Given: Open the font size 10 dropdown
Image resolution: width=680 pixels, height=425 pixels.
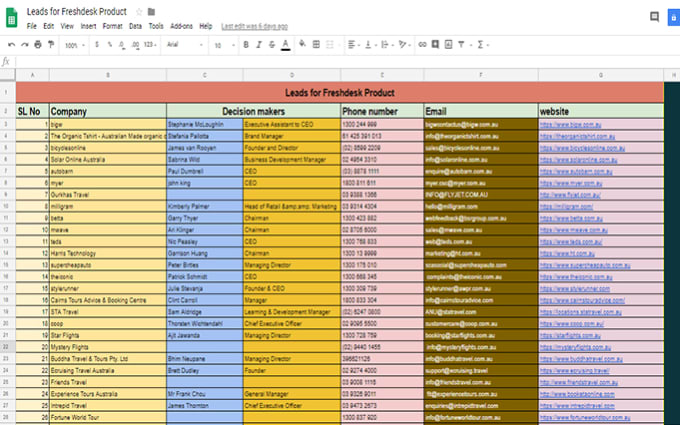Looking at the screenshot, I should 224,45.
